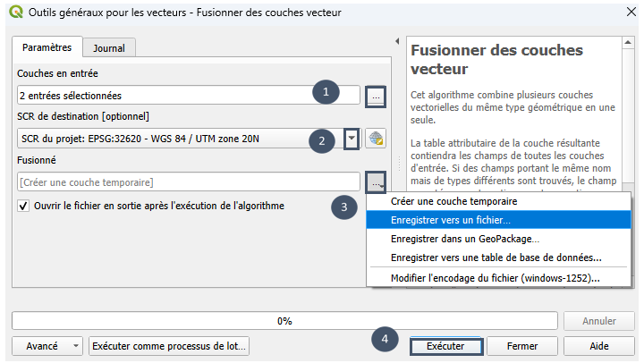Expand the Avancé button dropdown arrow
644x363 pixels.
coord(75,346)
